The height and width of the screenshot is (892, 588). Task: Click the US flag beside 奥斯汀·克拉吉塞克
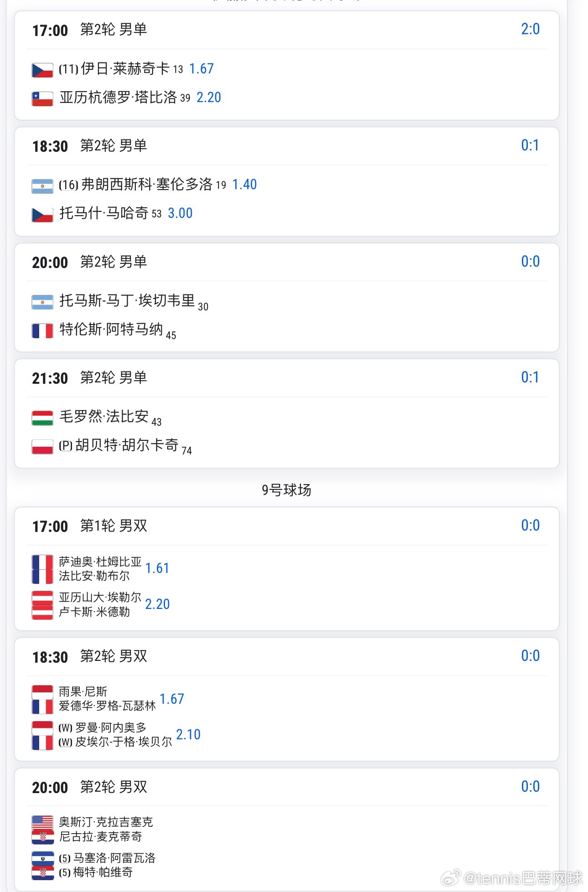[42, 822]
